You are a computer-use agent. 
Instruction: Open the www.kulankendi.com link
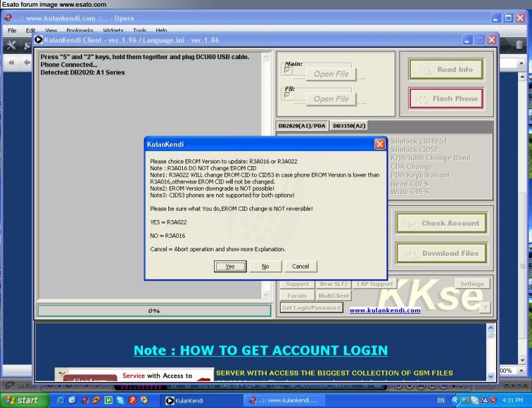385,310
